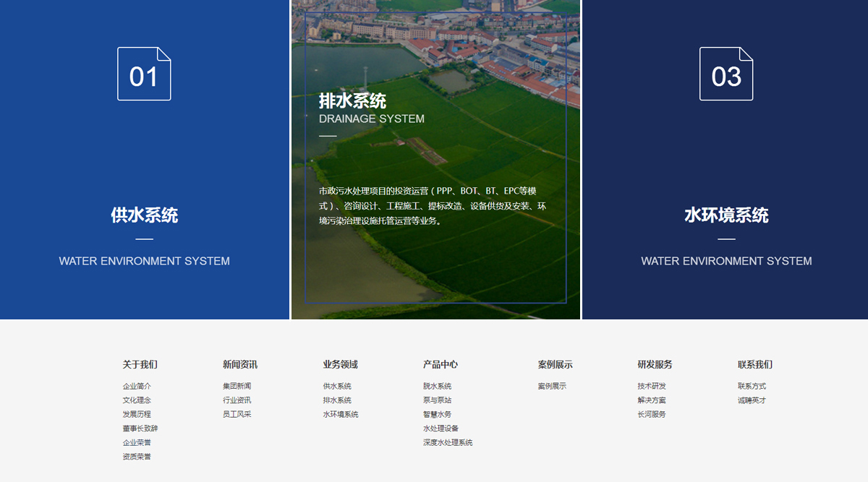
Task: Open the 智慧水务 product link
Action: pyautogui.click(x=438, y=414)
